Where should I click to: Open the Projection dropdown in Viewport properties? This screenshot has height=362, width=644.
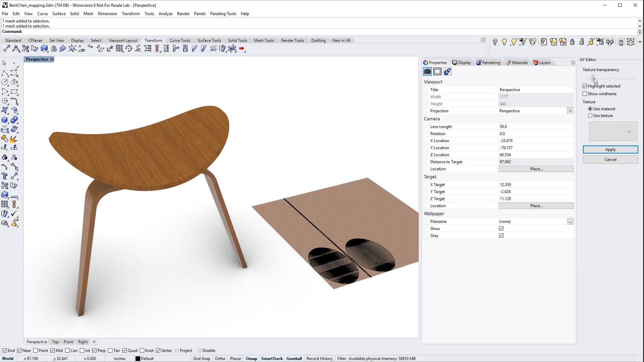570,111
